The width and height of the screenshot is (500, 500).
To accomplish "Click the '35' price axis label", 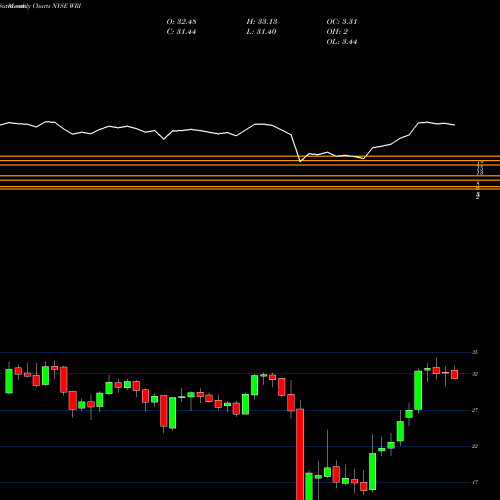I will click(475, 352).
